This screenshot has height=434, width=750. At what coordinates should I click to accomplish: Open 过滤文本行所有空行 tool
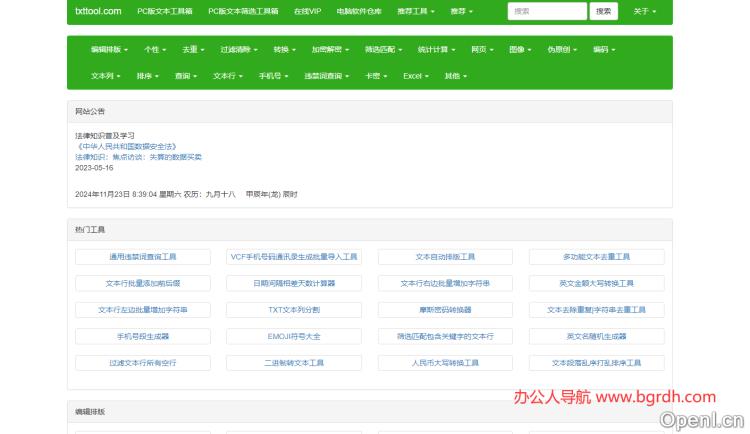tap(143, 363)
